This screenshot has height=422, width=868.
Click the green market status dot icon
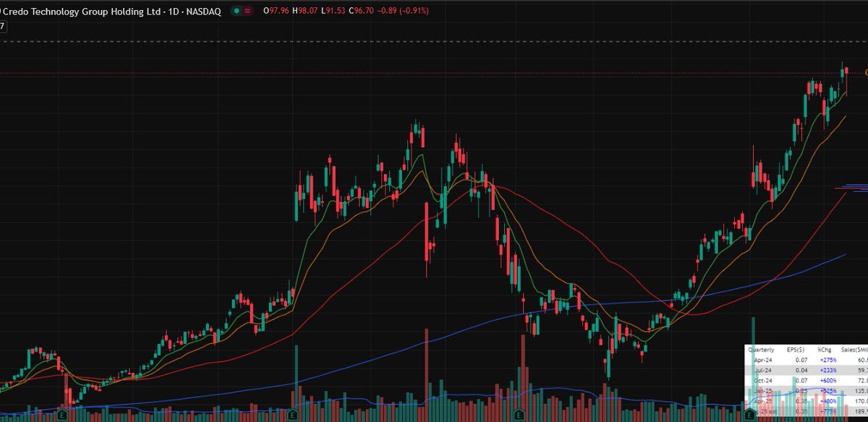pos(235,11)
